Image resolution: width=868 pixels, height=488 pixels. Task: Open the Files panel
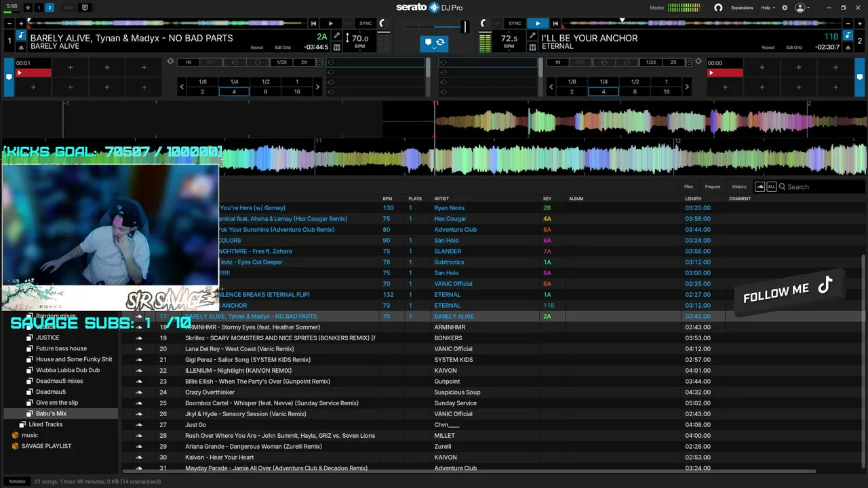(x=688, y=186)
